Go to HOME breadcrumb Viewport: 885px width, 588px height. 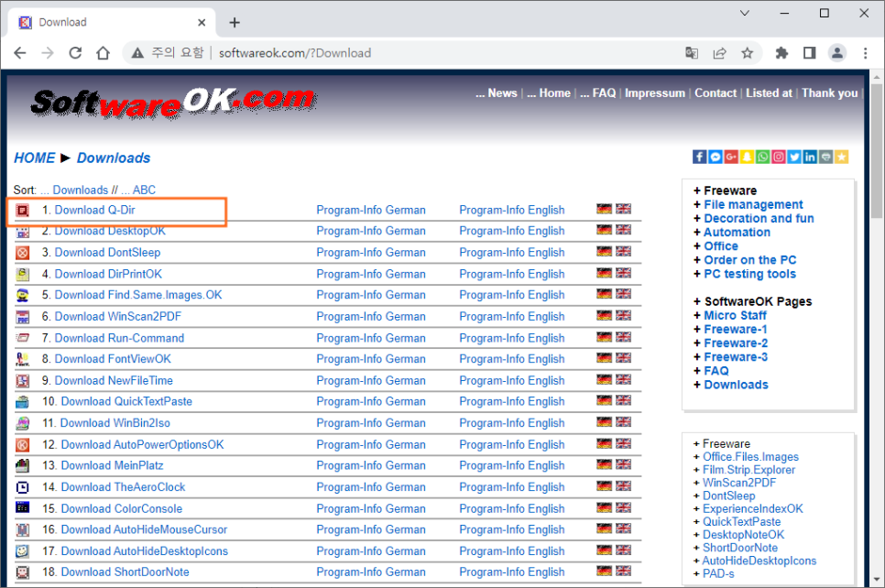[35, 158]
